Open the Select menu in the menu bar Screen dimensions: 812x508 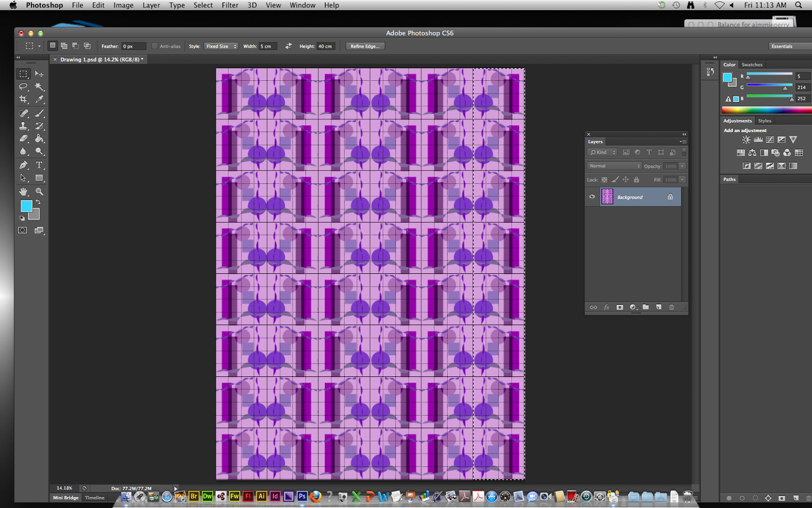(203, 5)
